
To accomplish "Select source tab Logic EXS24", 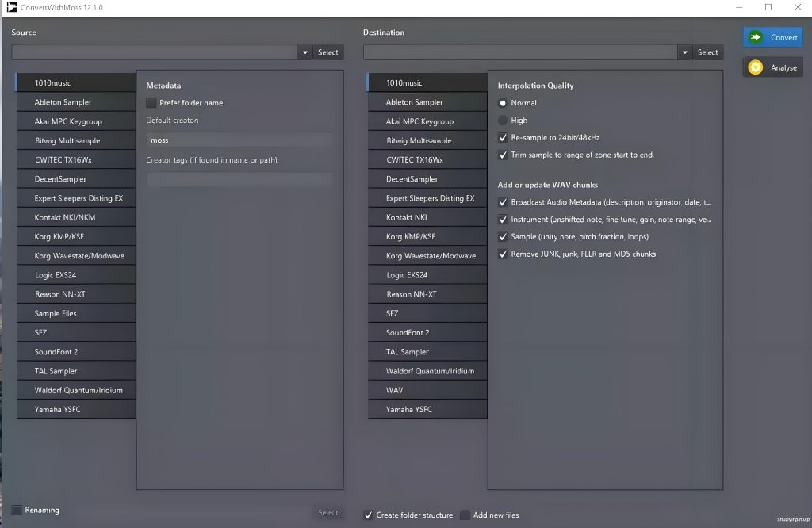I will (76, 274).
